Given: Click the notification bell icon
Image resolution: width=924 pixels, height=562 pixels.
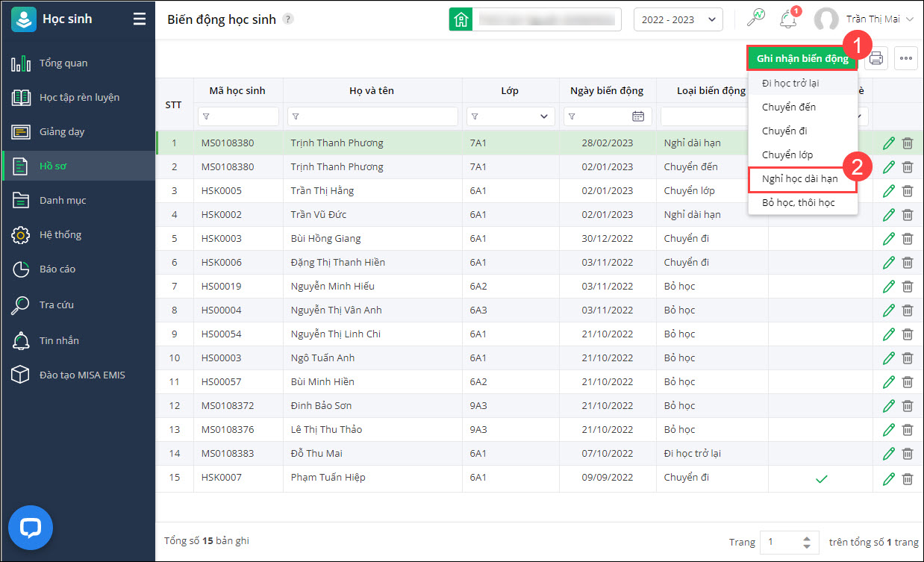Looking at the screenshot, I should (x=787, y=19).
